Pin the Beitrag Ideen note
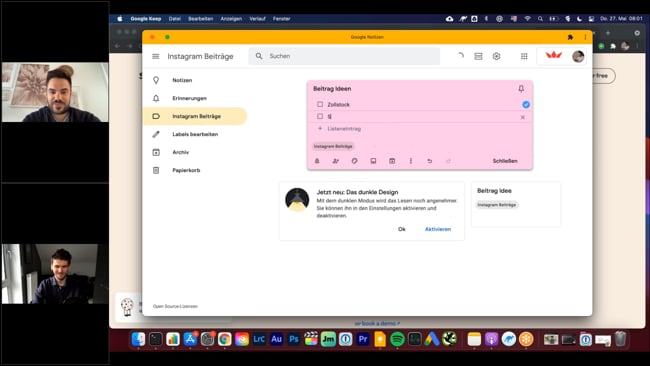The height and width of the screenshot is (366, 650). coord(521,88)
